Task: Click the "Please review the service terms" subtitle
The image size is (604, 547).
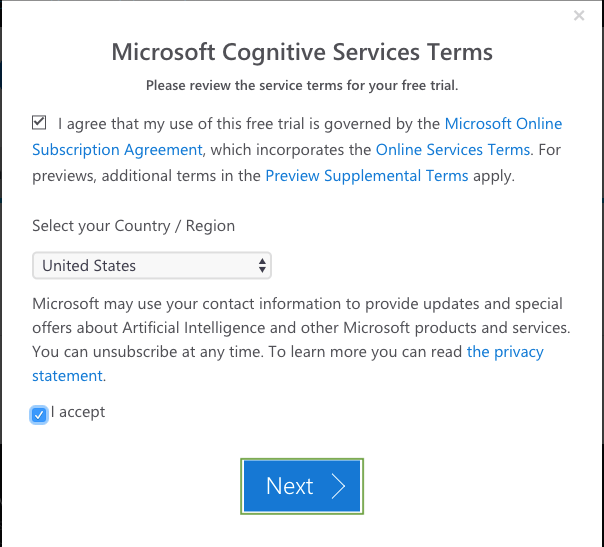Action: click(302, 86)
